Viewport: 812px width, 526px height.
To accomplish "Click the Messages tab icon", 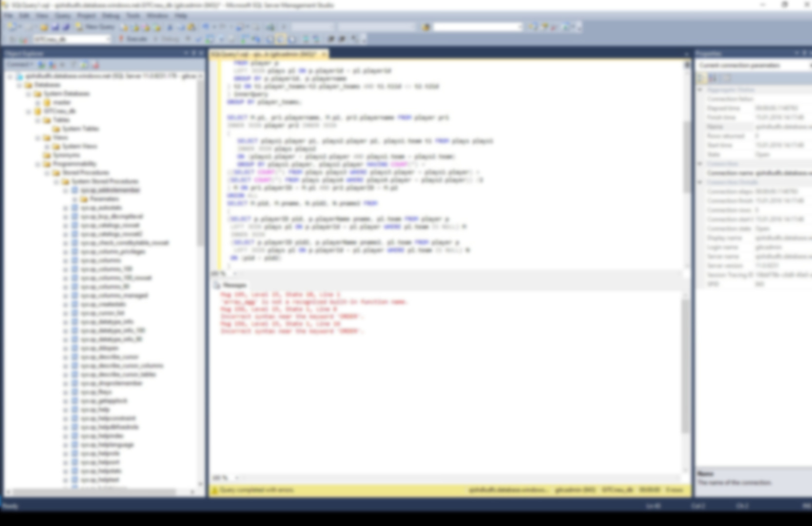I will coord(217,285).
